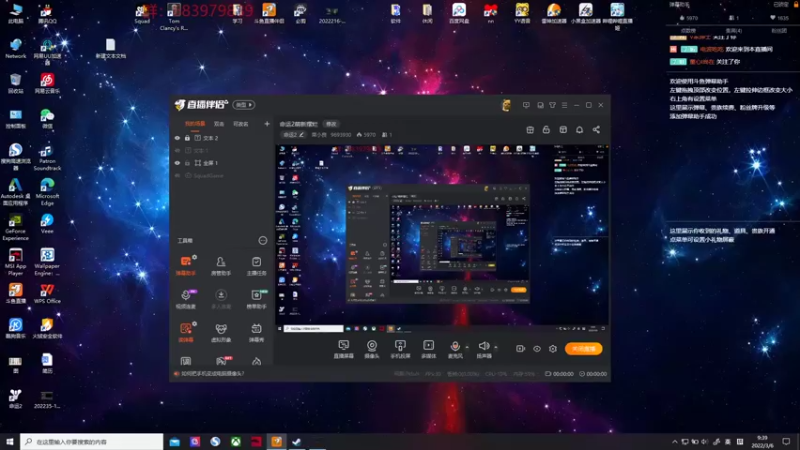Open the download-arrow tool in toolbox
800x450 pixels.
click(x=221, y=299)
